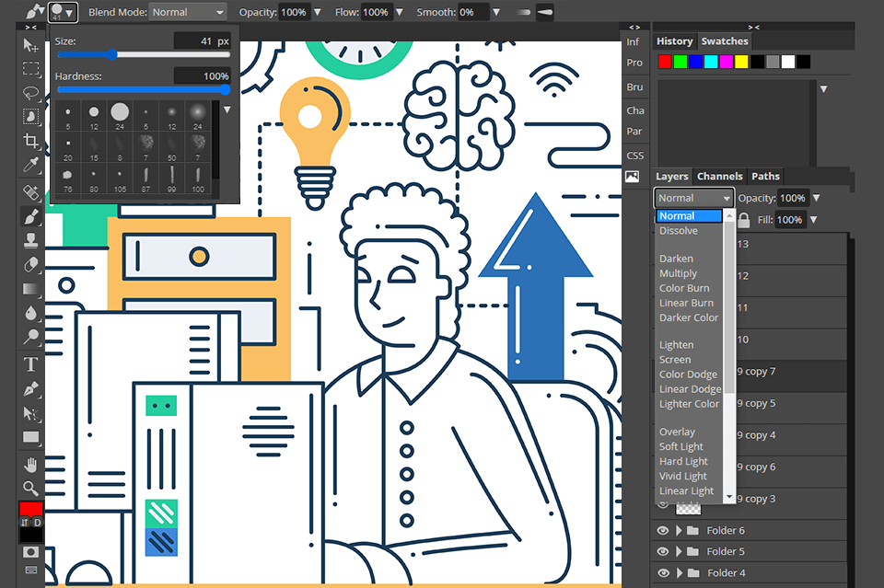Viewport: 884px width, 588px height.
Task: Hide the Folder 6 layer group
Action: click(662, 531)
